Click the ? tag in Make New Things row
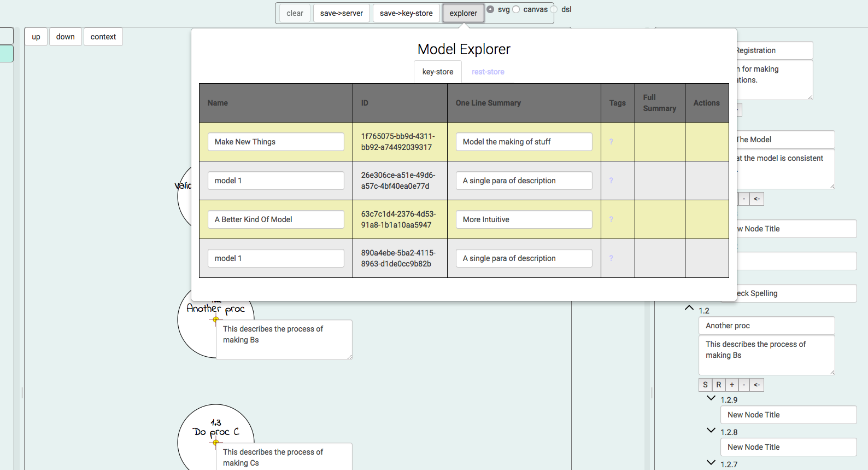 click(611, 142)
